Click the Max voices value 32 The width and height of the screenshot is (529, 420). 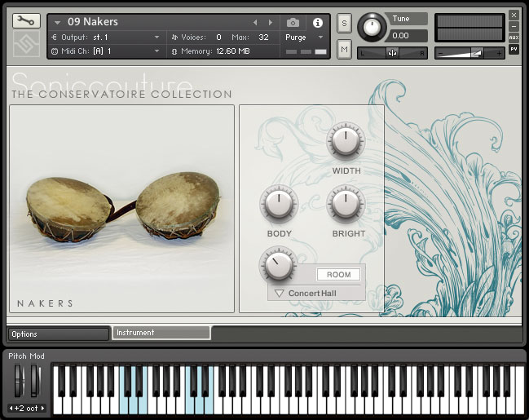tap(263, 38)
